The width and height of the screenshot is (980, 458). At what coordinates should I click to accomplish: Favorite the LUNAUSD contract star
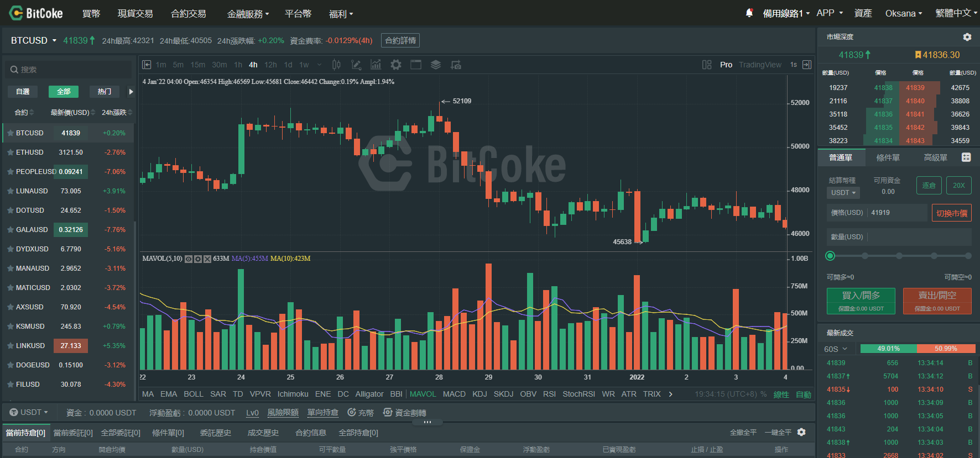pos(10,191)
